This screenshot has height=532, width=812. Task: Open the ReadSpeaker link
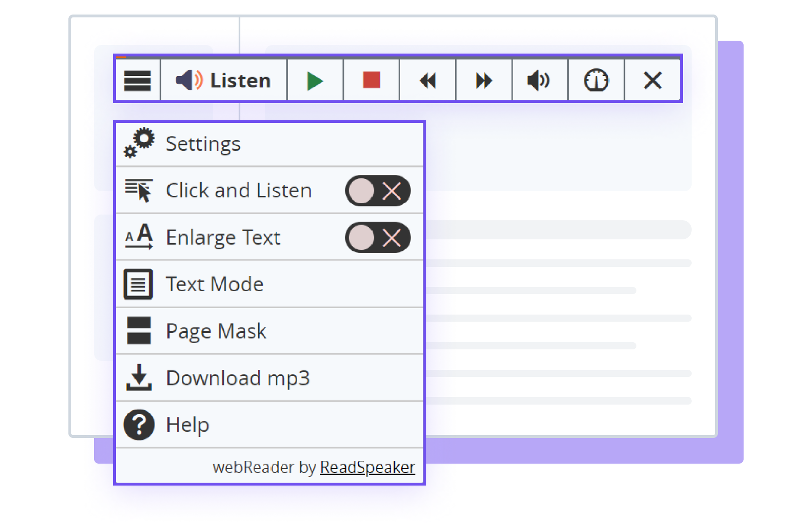click(x=366, y=467)
